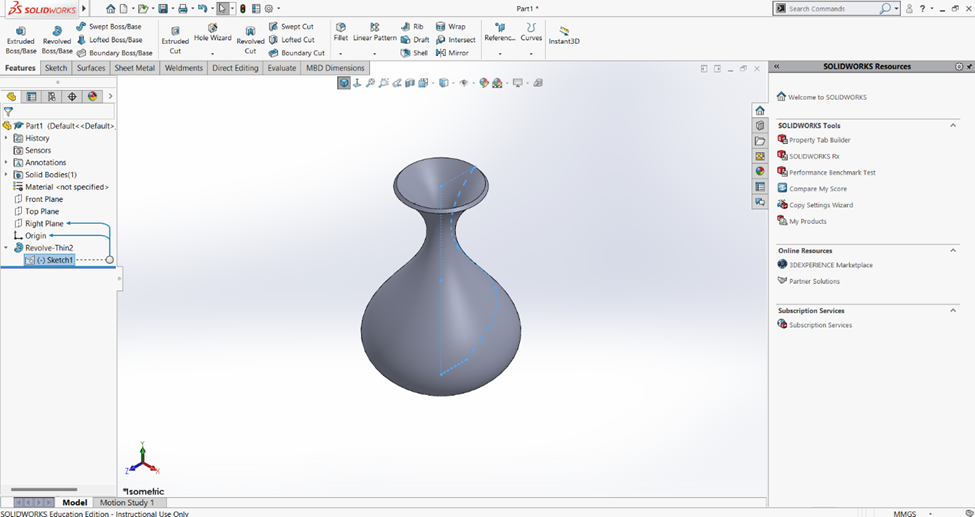Run Performance Benchmark Test link

[x=826, y=172]
